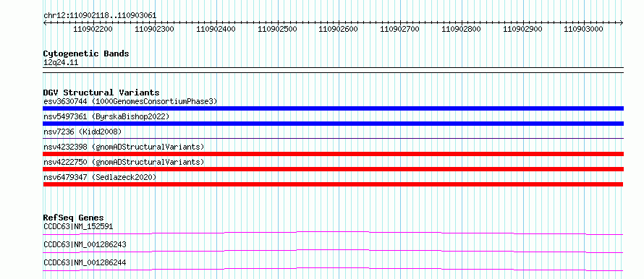Open nsv6479347 (Sedlazeck2020) label
This screenshot has width=644, height=279.
point(100,177)
